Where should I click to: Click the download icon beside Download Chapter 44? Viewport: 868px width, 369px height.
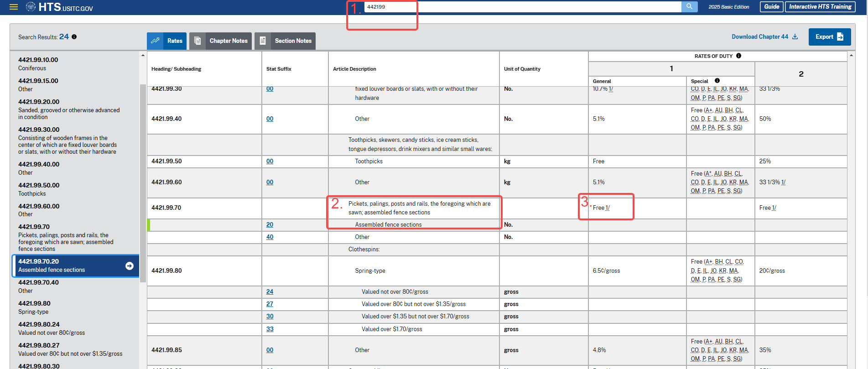[795, 37]
